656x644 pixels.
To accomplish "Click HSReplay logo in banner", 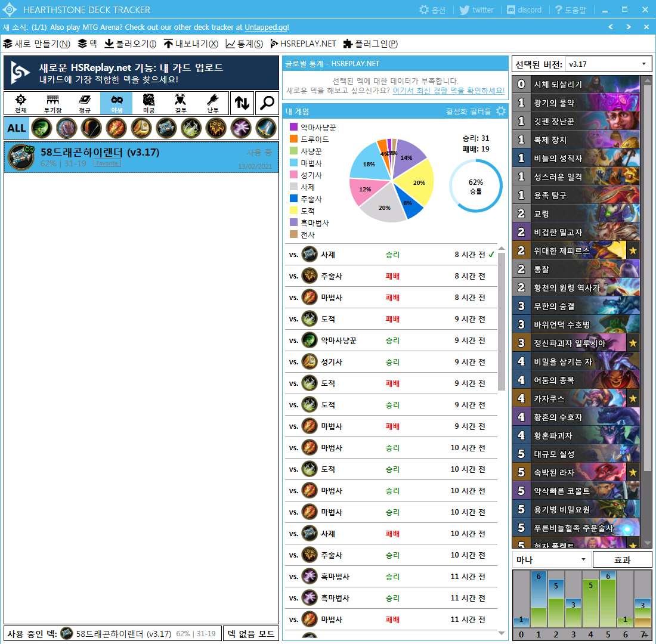I will [20, 72].
